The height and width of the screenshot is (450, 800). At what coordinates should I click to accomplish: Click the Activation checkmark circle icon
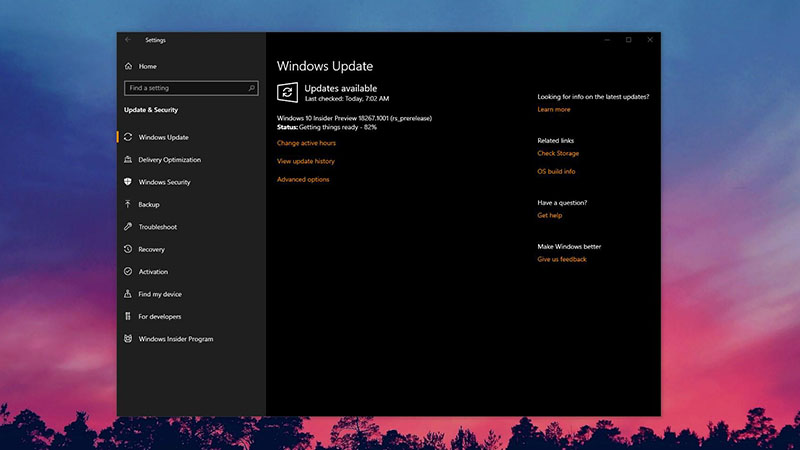click(128, 271)
